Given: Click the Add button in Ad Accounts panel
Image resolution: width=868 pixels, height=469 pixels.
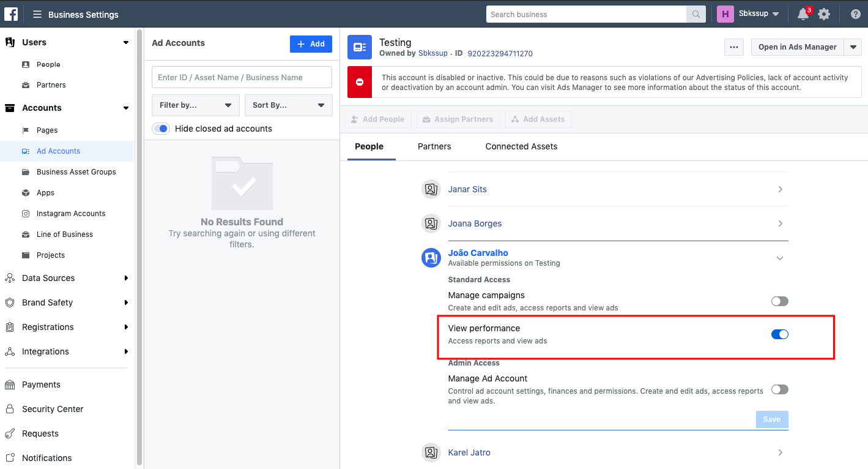Looking at the screenshot, I should point(311,44).
